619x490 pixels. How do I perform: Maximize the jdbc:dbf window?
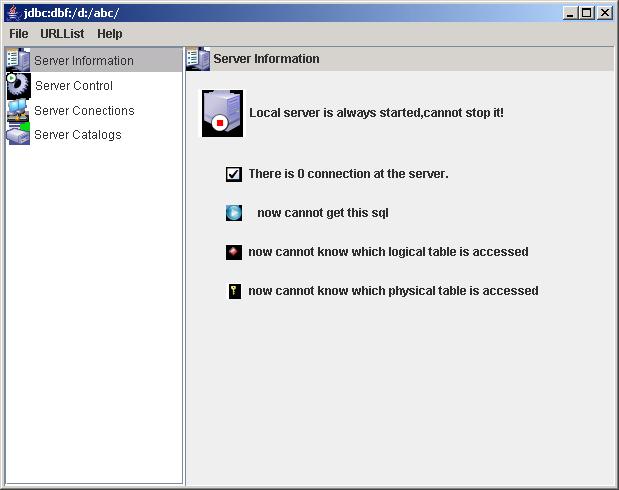(587, 12)
